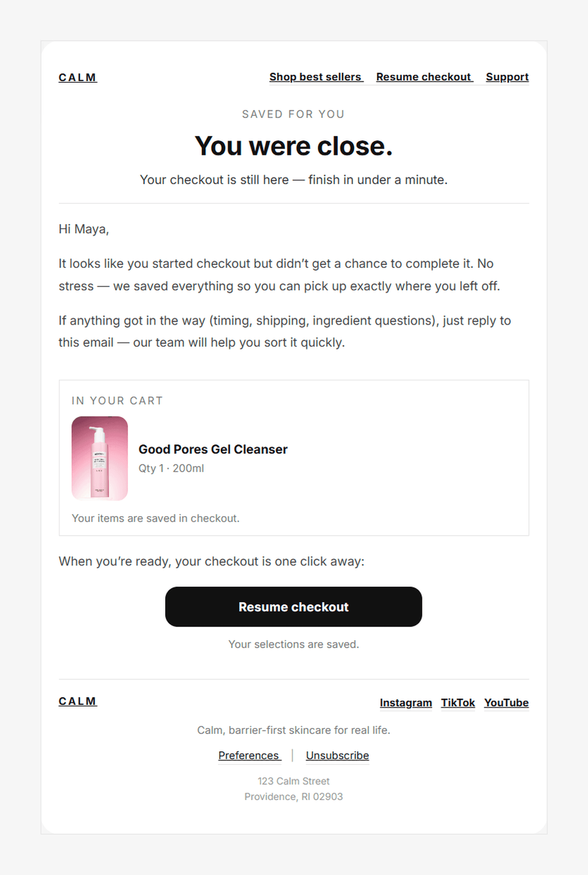
Task: Go to the YouTube link
Action: click(506, 703)
